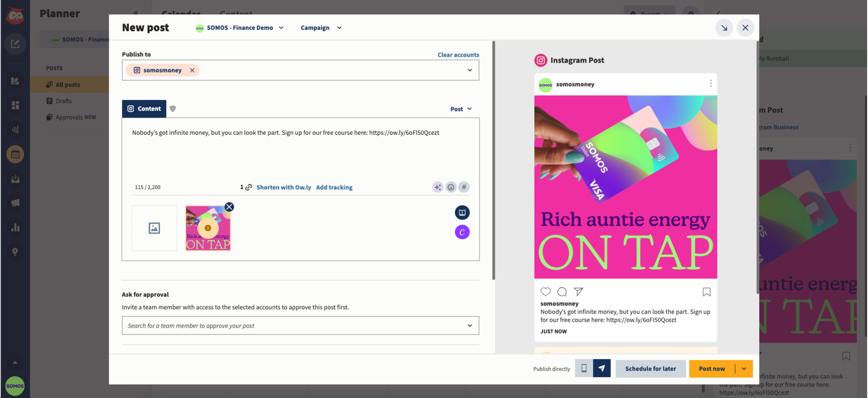Click the shield icon beside the Content tab

click(173, 108)
